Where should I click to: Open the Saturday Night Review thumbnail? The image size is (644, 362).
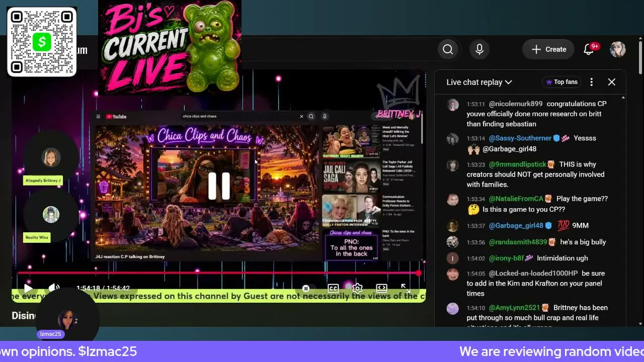351,141
